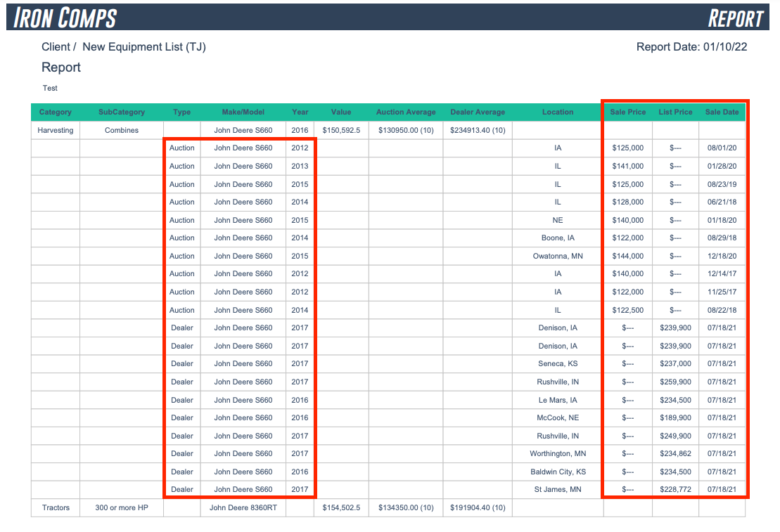
Task: Click the sale date 01/28/20
Action: (x=722, y=166)
